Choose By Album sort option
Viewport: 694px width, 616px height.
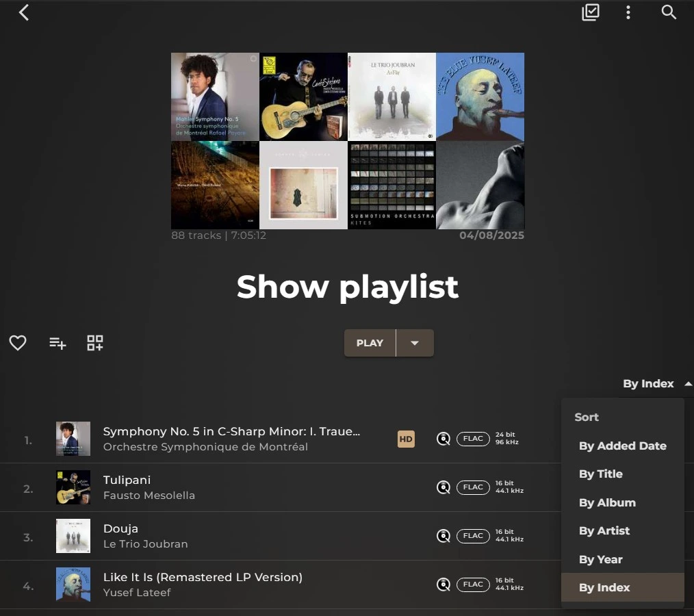pyautogui.click(x=607, y=502)
